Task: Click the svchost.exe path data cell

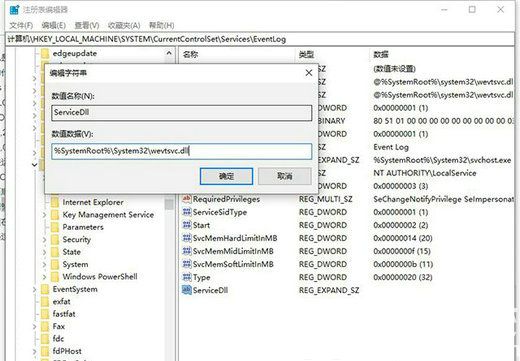Action: [442, 160]
